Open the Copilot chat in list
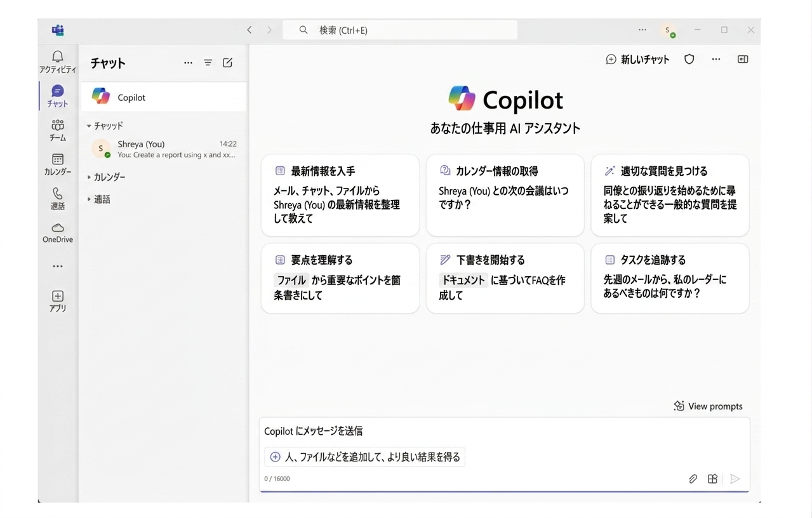This screenshot has height=518, width=812. click(x=164, y=97)
